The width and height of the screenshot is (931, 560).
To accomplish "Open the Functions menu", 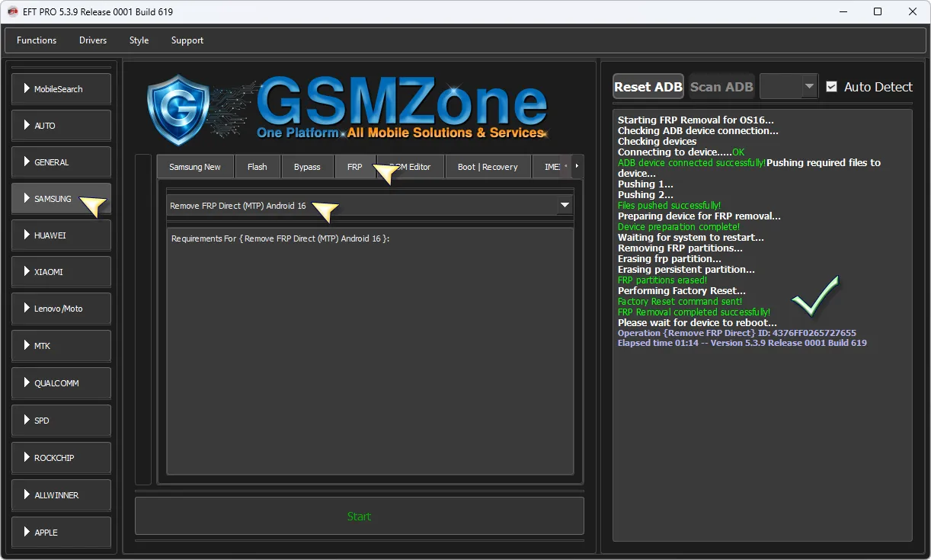I will click(x=37, y=40).
